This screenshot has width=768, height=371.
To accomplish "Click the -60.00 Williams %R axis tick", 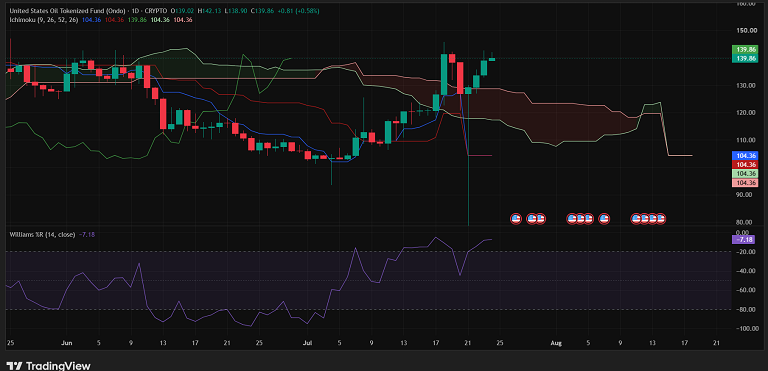I will (x=747, y=290).
